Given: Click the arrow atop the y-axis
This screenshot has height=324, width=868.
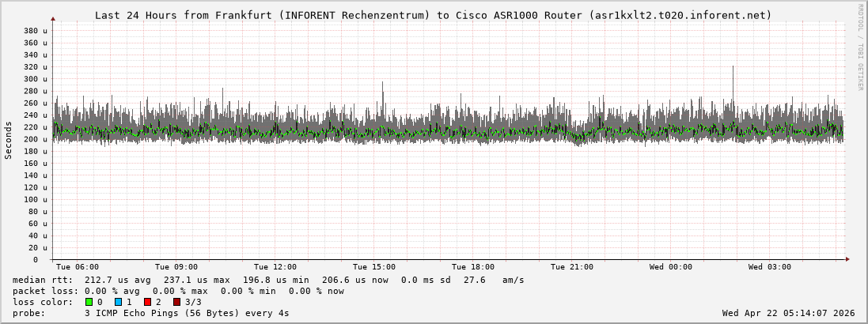Looking at the screenshot, I should (x=53, y=18).
